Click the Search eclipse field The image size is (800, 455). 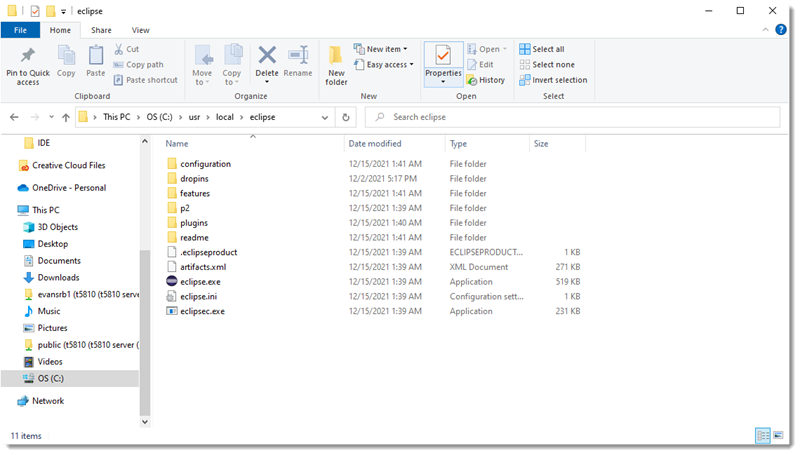tap(572, 117)
